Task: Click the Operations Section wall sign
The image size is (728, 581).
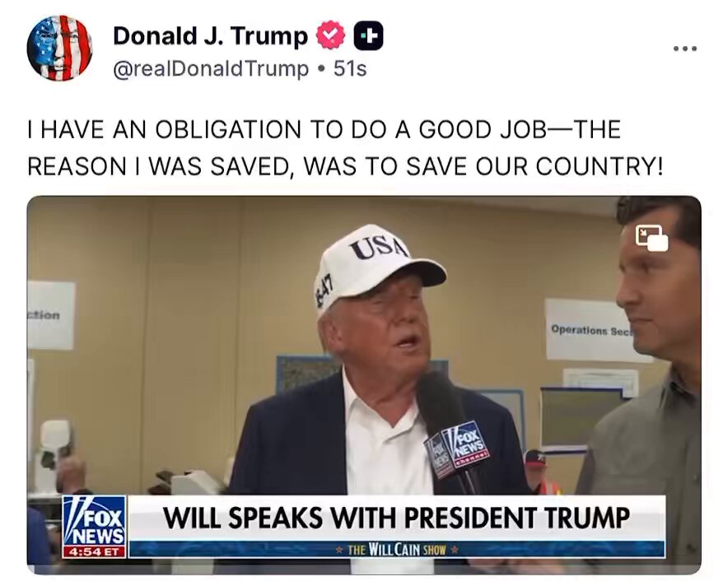Action: coord(588,330)
